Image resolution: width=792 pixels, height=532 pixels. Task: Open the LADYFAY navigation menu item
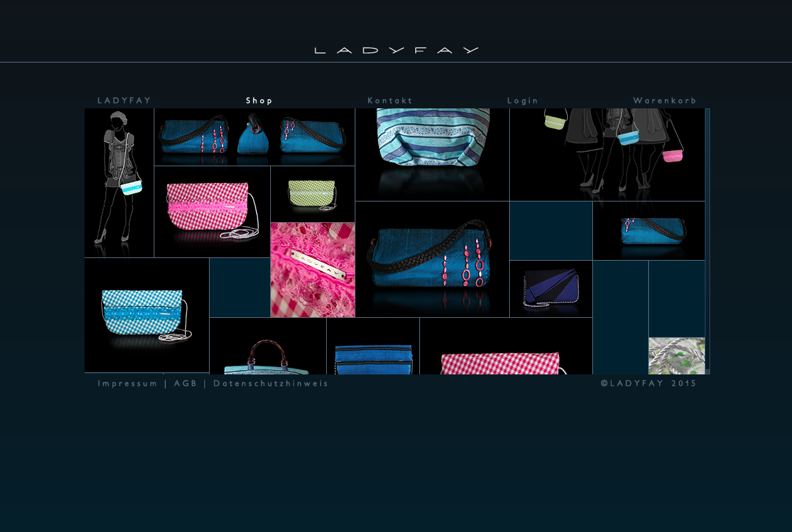(x=124, y=100)
